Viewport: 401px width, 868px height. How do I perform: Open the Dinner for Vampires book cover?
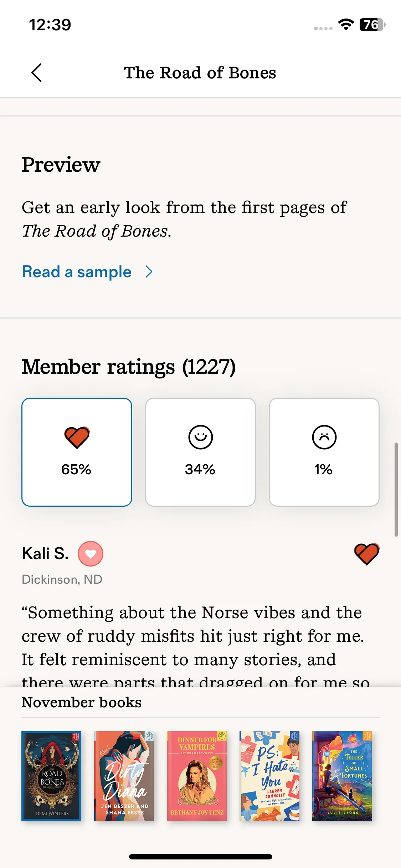point(197,776)
